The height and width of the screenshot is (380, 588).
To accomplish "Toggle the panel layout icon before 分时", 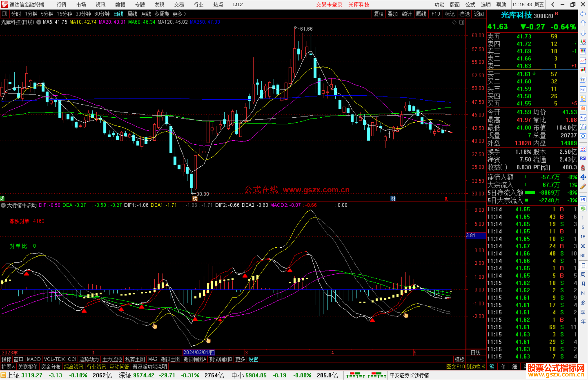I will (5, 14).
